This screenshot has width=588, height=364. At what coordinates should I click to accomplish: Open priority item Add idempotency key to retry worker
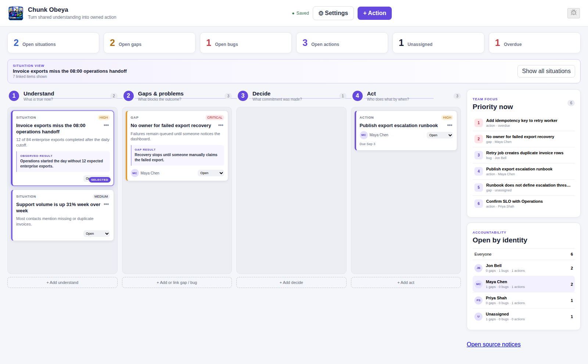524,123
